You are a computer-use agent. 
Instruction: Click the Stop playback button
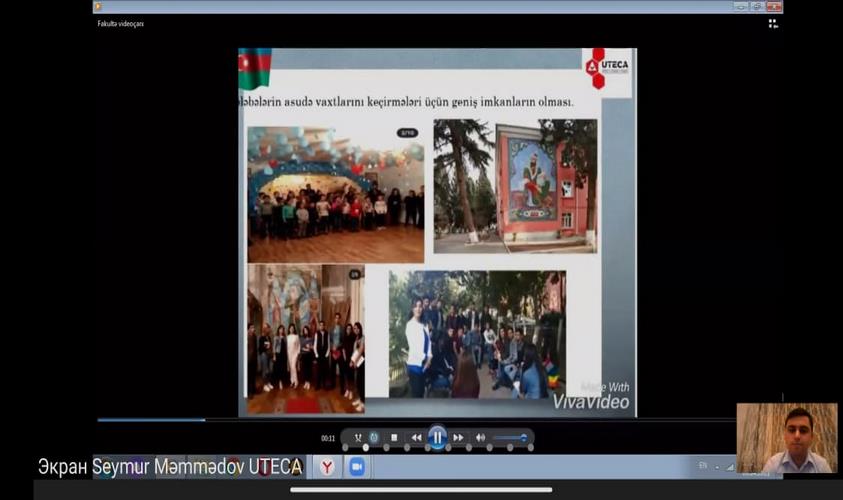point(394,438)
